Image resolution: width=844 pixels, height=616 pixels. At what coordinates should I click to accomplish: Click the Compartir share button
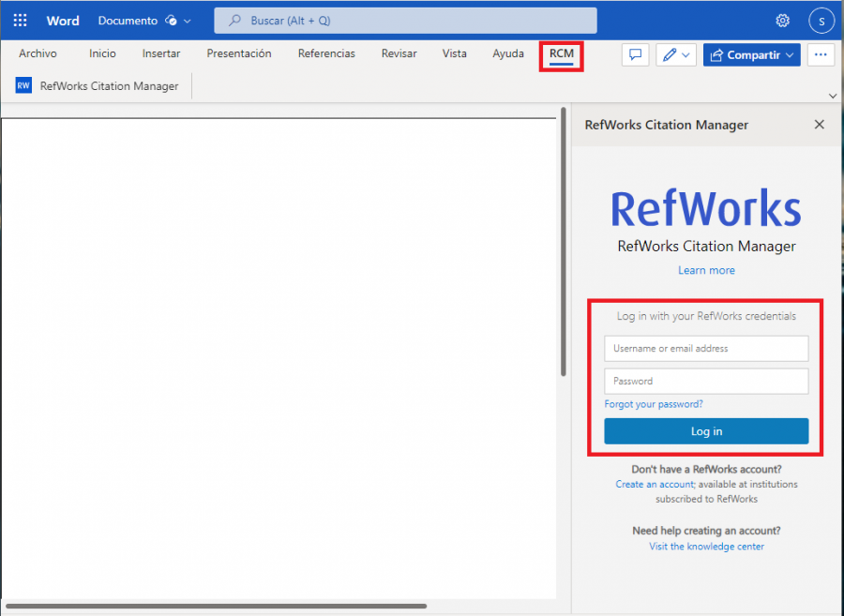pos(751,55)
